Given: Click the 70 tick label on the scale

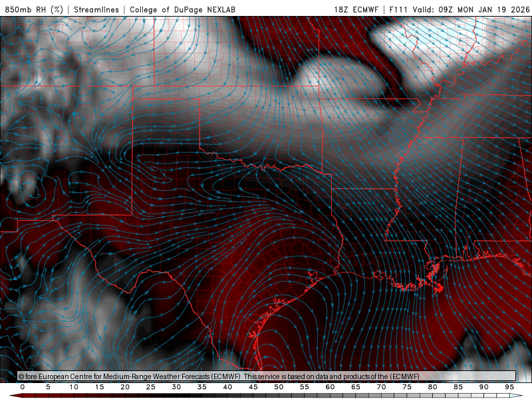Looking at the screenshot, I should (381, 387).
